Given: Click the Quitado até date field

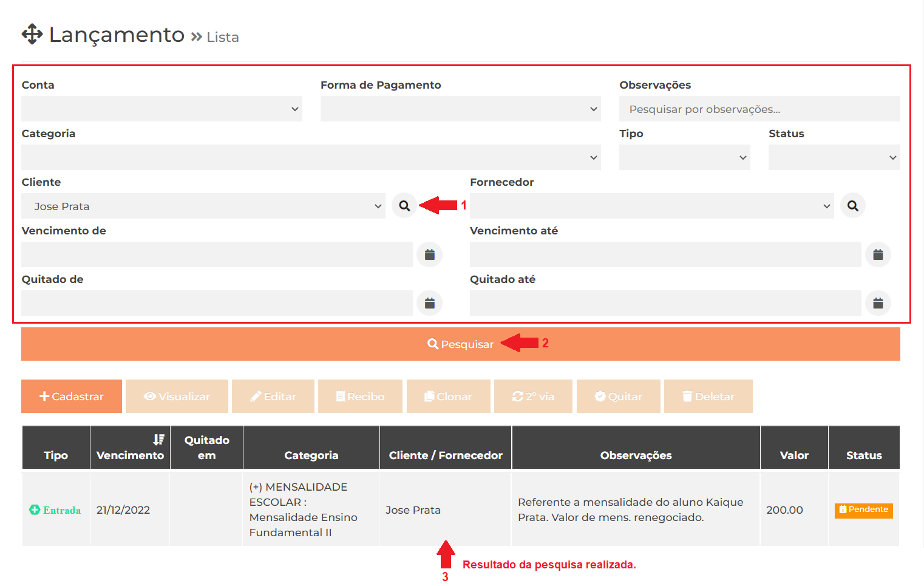Looking at the screenshot, I should point(665,303).
